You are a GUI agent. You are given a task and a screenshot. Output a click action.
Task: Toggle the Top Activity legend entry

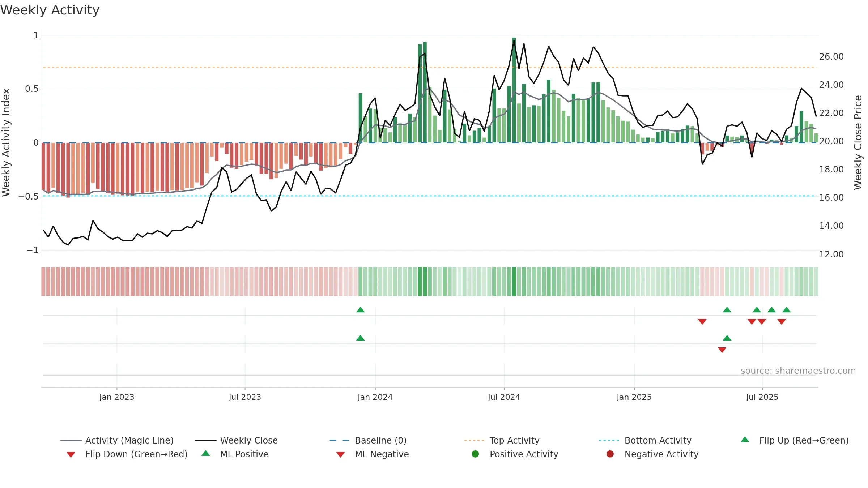click(502, 440)
